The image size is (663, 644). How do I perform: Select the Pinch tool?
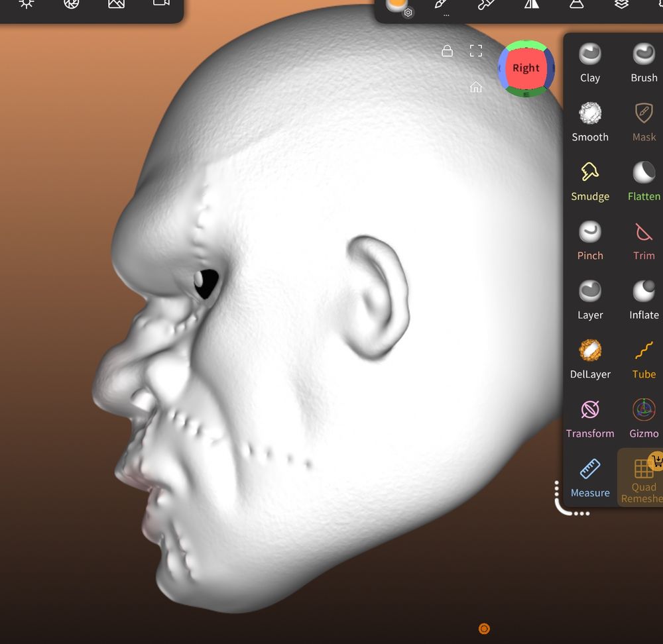tap(590, 241)
